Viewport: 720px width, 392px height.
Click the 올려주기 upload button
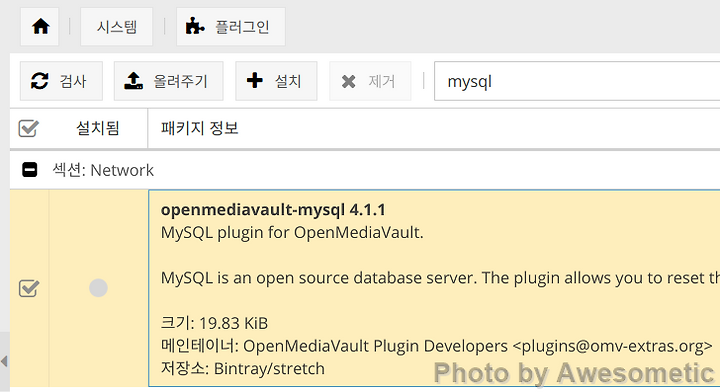169,81
